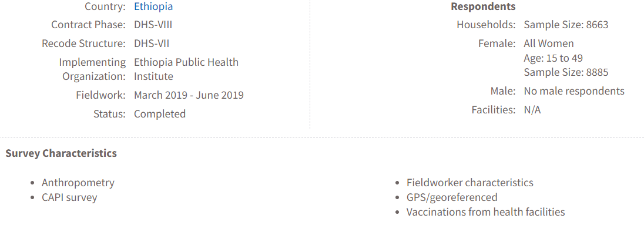Viewport: 644px width, 235px height.
Task: Click the Country label
Action: point(105,6)
